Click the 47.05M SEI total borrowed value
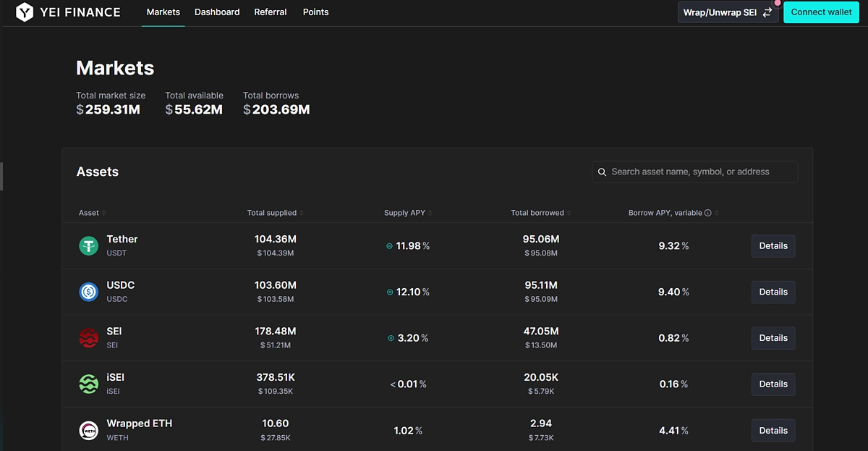Screen dimensions: 868x451 pos(541,331)
